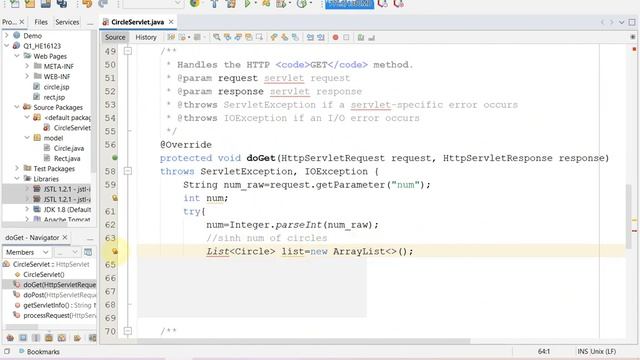Screen dimensions: 640x360
Task: Click the Profile Project clock icon
Action: tap(301, 4)
